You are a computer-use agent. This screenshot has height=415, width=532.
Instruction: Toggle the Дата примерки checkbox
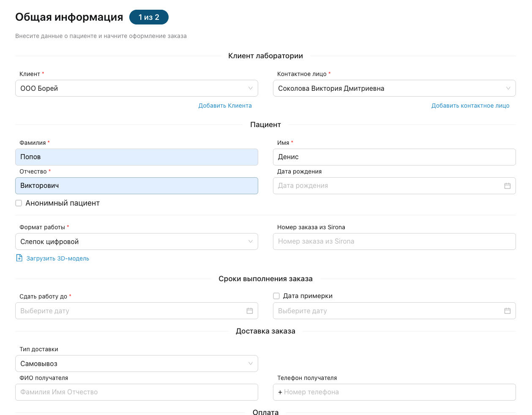(x=276, y=296)
